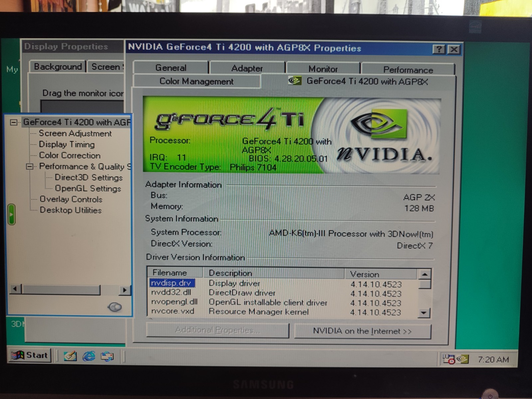
Task: Switch to the Adapter tab
Action: coord(247,68)
